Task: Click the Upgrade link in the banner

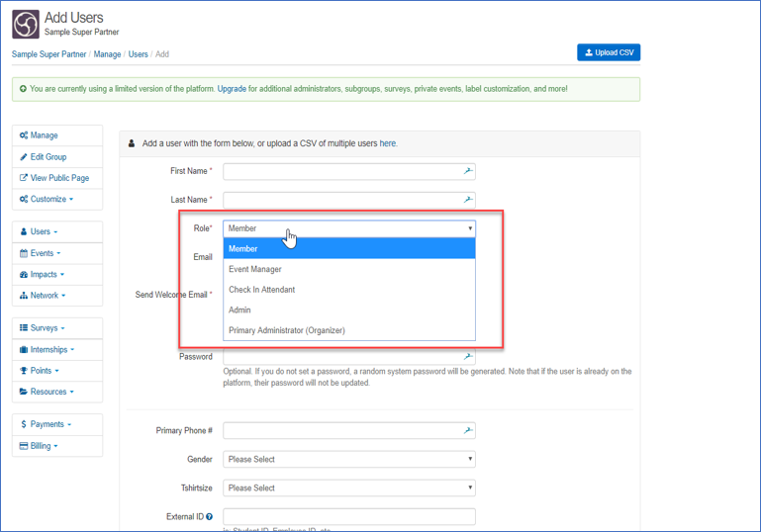Action: (x=232, y=89)
